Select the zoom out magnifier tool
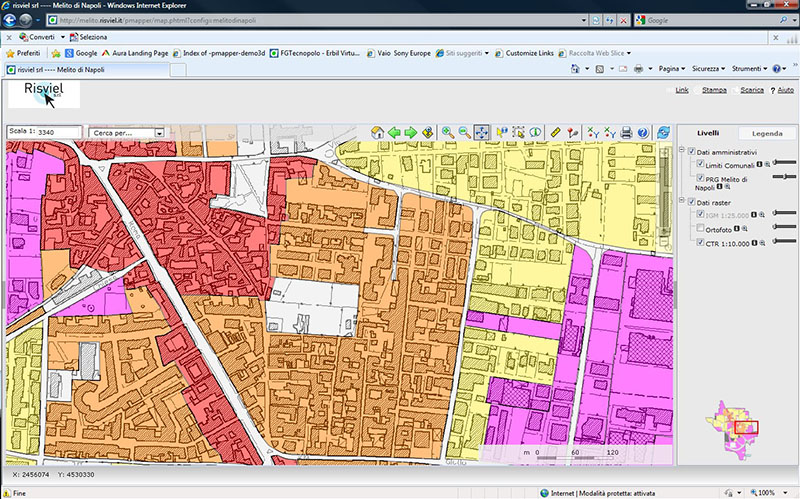The image size is (800, 499). click(464, 132)
